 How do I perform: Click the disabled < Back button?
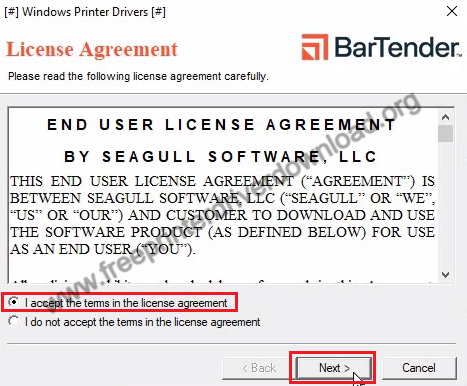[259, 368]
